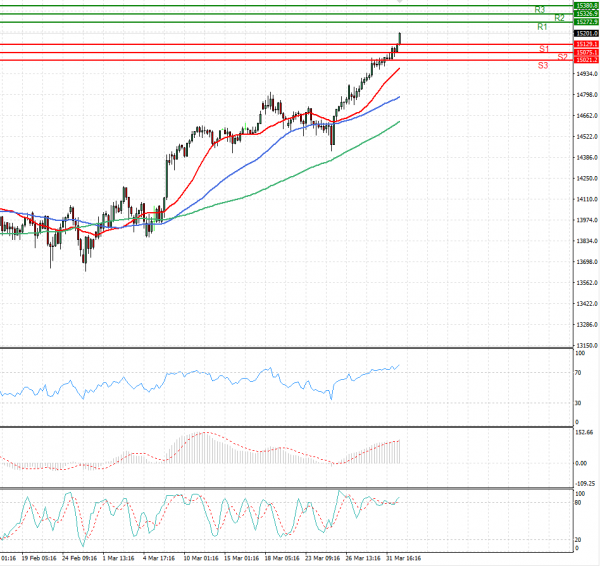Click the 13422.0 price axis value
This screenshot has height=566, width=600.
tap(587, 303)
